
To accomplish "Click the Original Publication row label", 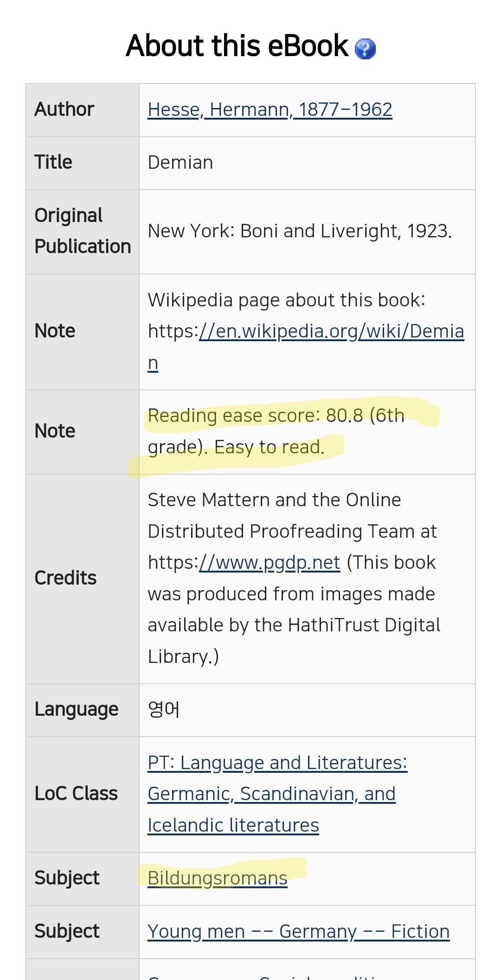I will click(x=82, y=231).
